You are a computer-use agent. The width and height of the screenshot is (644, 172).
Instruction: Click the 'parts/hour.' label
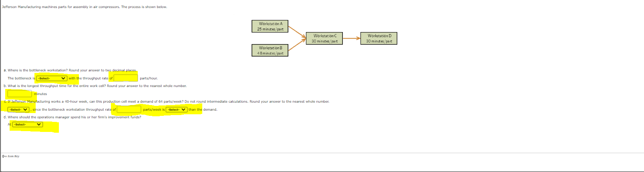(x=149, y=78)
